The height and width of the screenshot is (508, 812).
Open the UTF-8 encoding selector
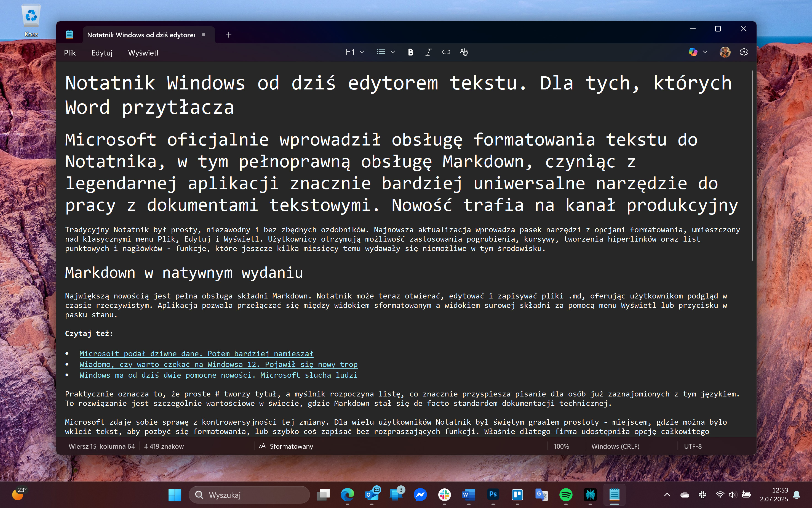693,446
